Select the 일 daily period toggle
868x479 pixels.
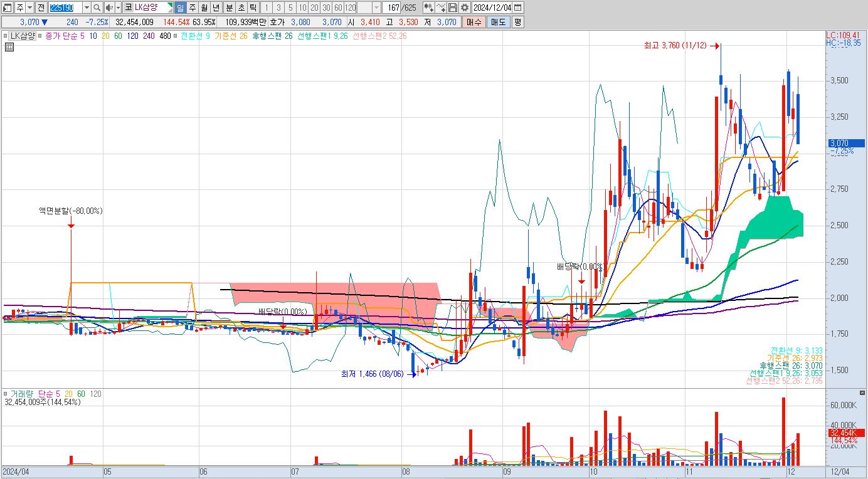[180, 8]
